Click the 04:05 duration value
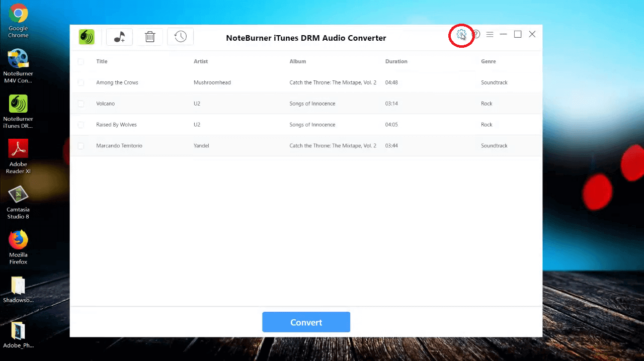The height and width of the screenshot is (361, 644). coord(392,125)
